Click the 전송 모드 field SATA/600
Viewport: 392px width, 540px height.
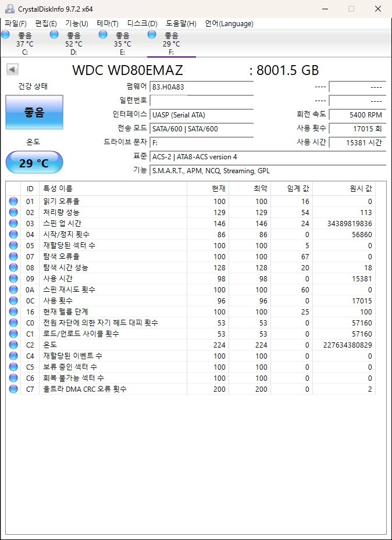point(201,129)
